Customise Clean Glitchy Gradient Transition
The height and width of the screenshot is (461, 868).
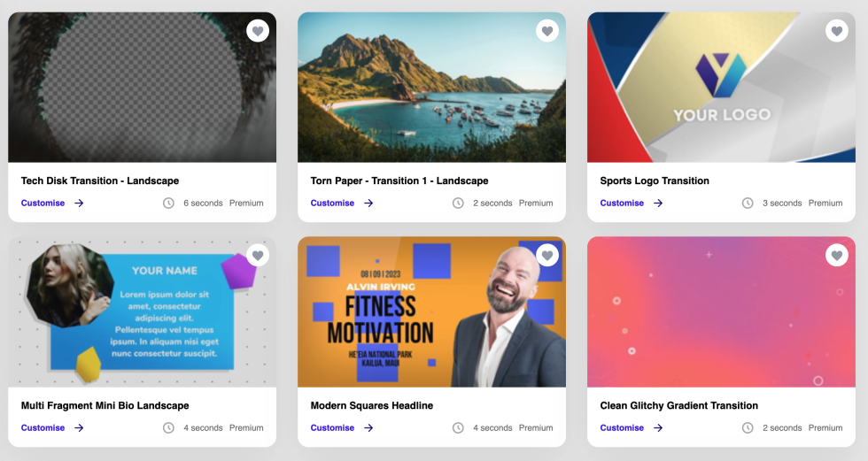pos(622,428)
